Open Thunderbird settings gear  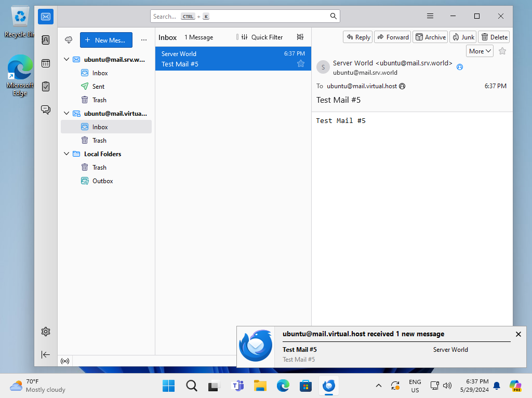pos(46,332)
